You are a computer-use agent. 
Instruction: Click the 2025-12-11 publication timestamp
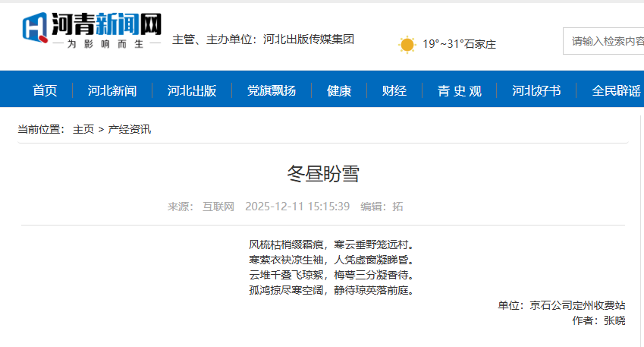click(298, 207)
